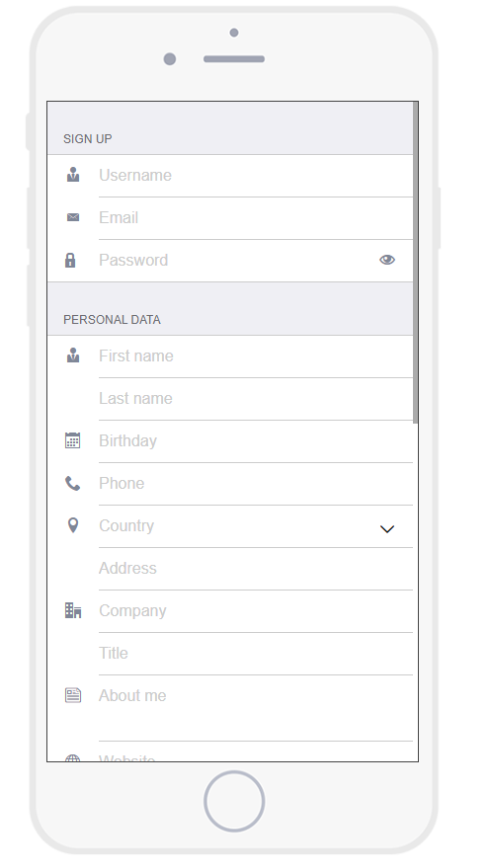489x868 pixels.
Task: Click the location pin icon beside Country
Action: pos(72,525)
